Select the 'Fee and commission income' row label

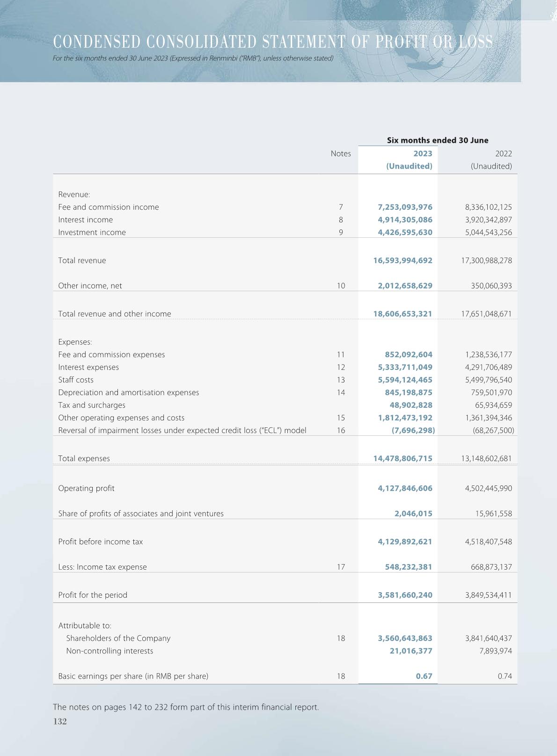click(109, 207)
